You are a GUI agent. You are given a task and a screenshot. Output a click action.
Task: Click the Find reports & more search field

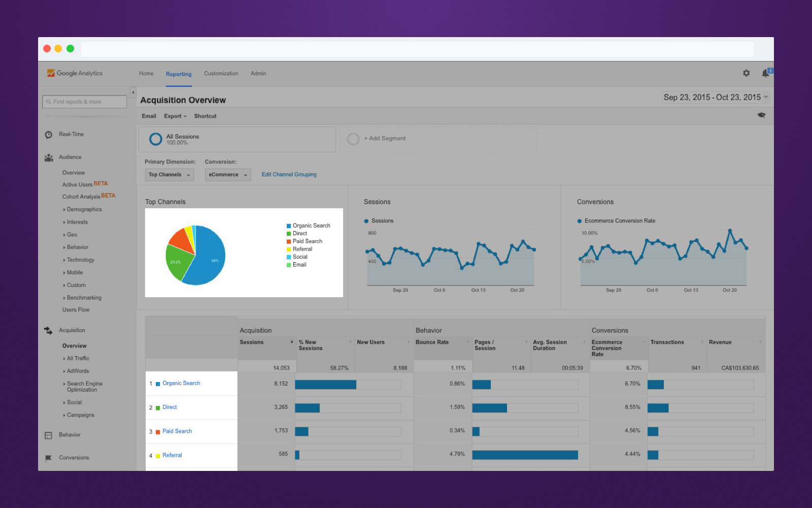point(84,102)
